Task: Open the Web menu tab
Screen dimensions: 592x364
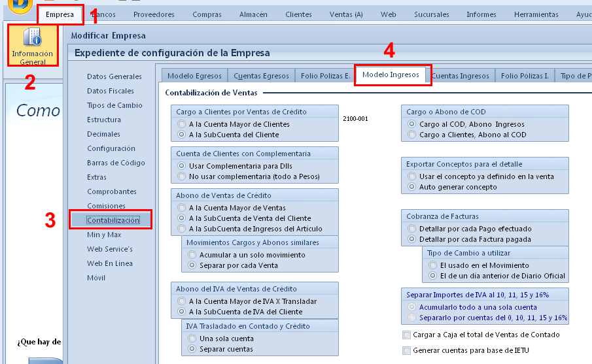Action: click(388, 14)
